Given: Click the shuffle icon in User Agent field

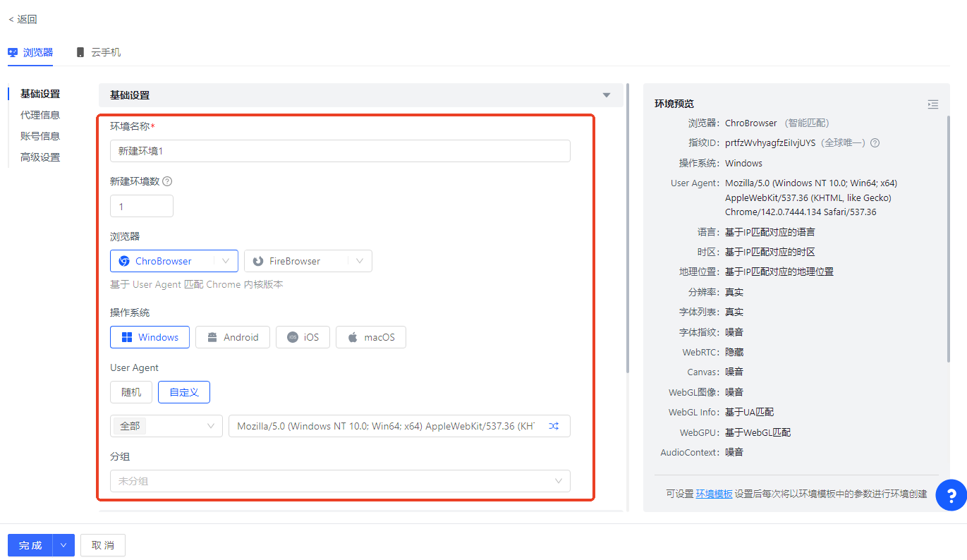Looking at the screenshot, I should tap(554, 426).
